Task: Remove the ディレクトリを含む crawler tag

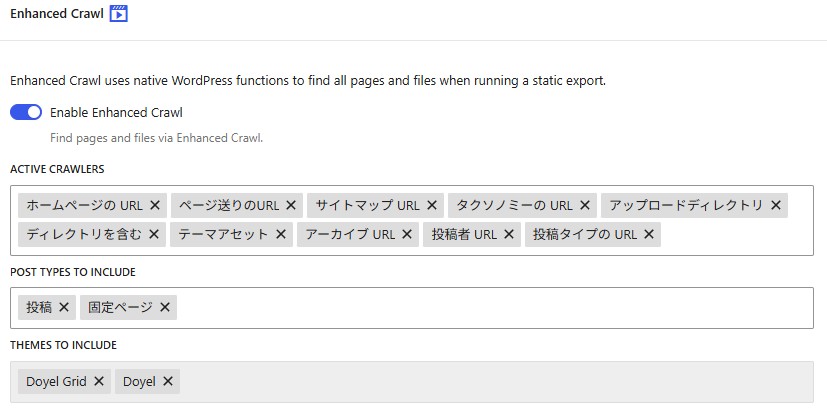Action: point(154,234)
